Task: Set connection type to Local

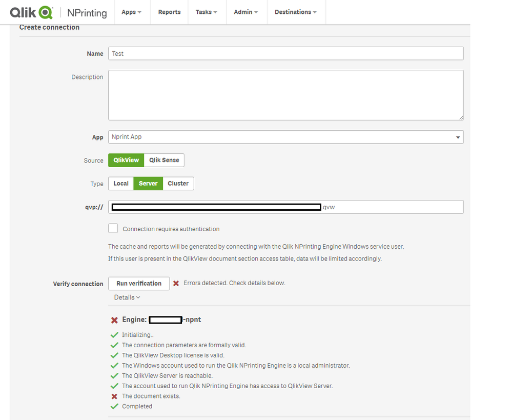Action: pyautogui.click(x=121, y=184)
